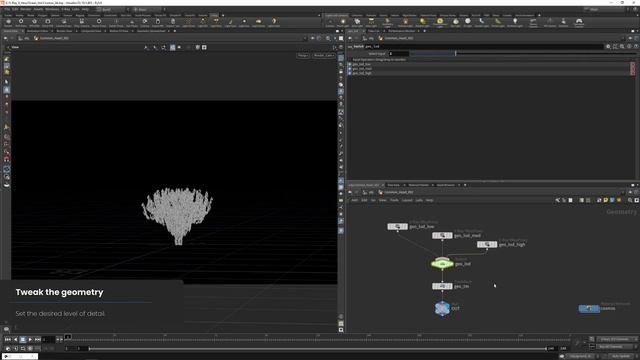Toggle the geo_lod_high input enable
The height and width of the screenshot is (360, 640).
click(349, 73)
